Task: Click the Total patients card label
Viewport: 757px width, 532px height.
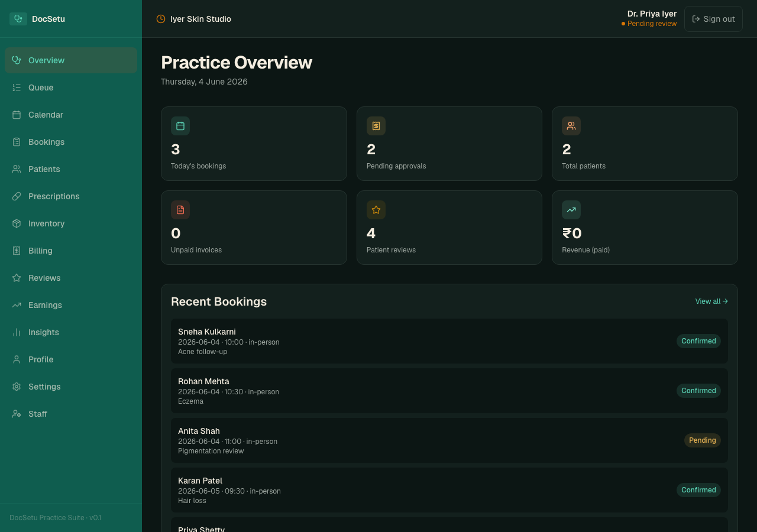Action: [x=584, y=166]
